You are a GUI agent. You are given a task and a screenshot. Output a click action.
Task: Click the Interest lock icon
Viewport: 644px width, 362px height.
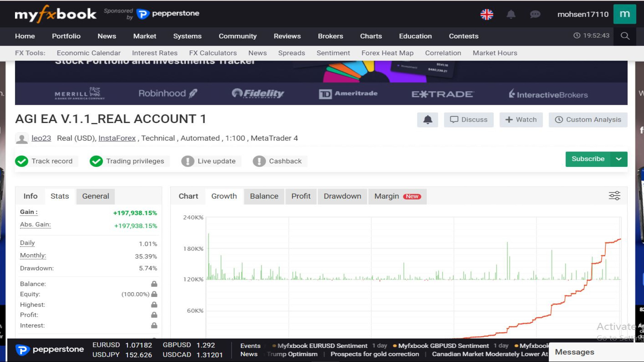(154, 325)
